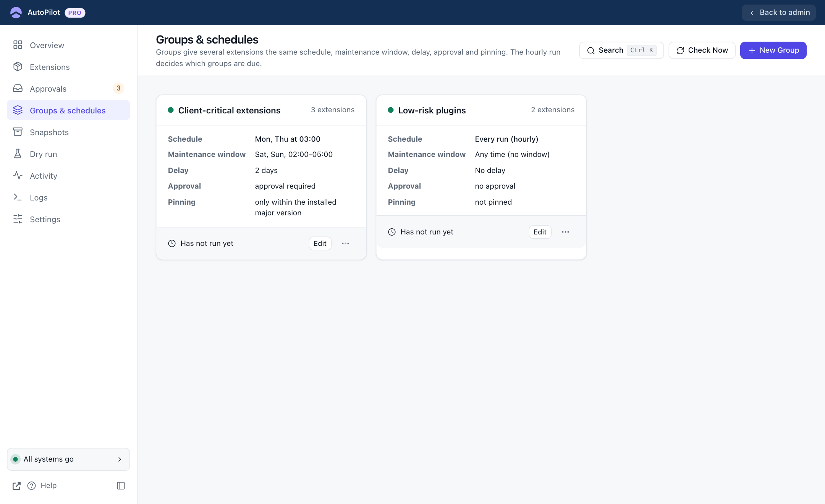Image resolution: width=825 pixels, height=504 pixels.
Task: Open more options for Client-critical extensions
Action: 345,244
